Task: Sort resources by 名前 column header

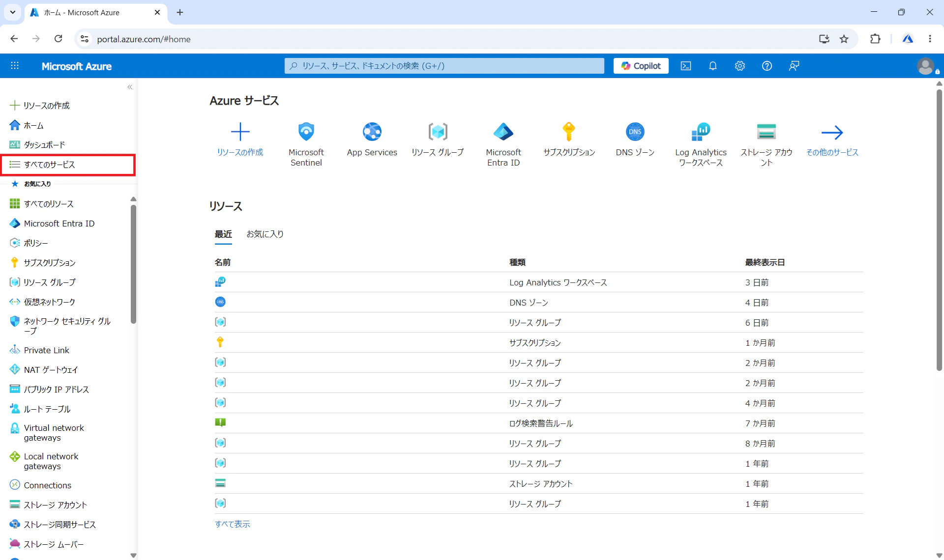Action: [x=223, y=262]
